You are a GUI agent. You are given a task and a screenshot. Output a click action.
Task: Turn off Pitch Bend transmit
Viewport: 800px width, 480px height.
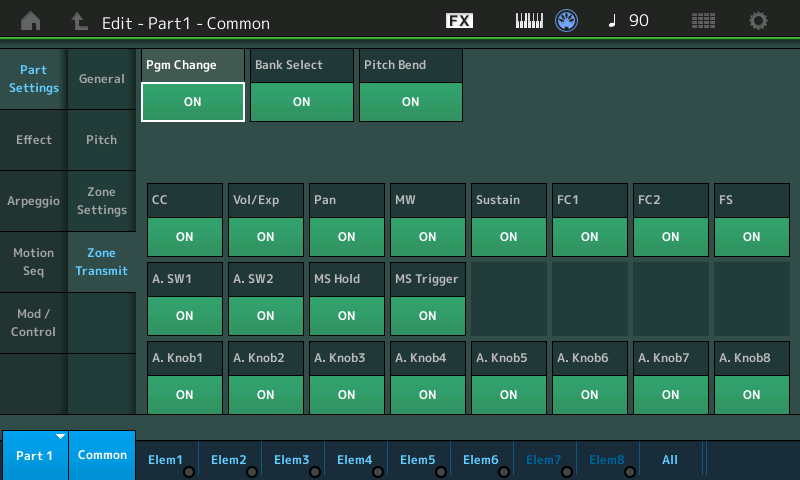pyautogui.click(x=410, y=102)
